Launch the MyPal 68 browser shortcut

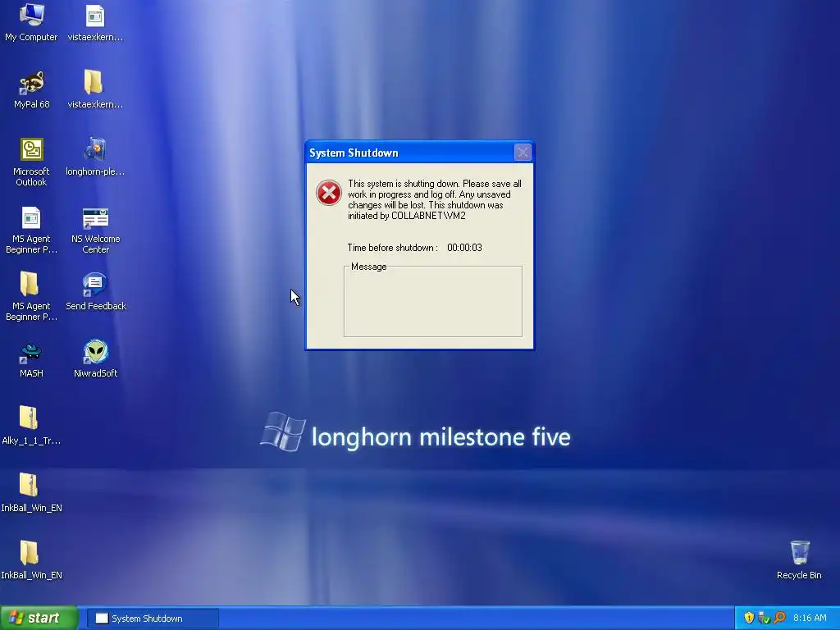point(31,89)
